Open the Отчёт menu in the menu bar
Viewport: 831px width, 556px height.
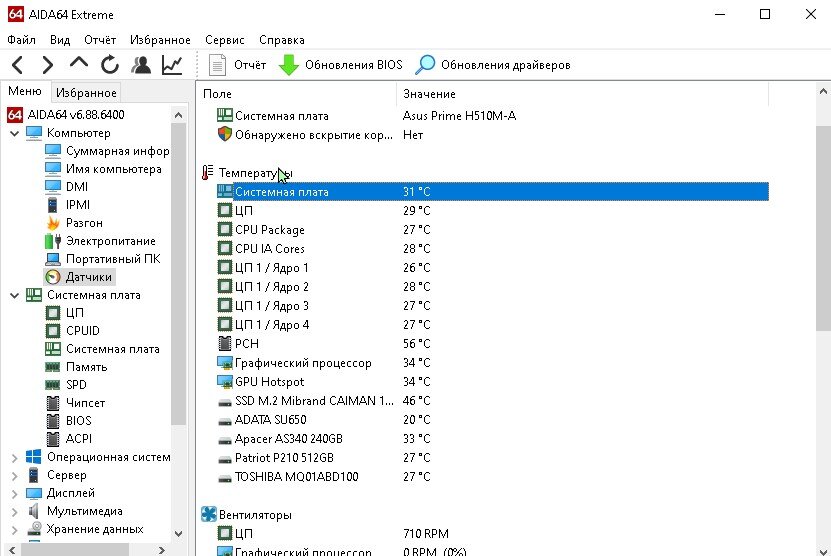pos(100,40)
